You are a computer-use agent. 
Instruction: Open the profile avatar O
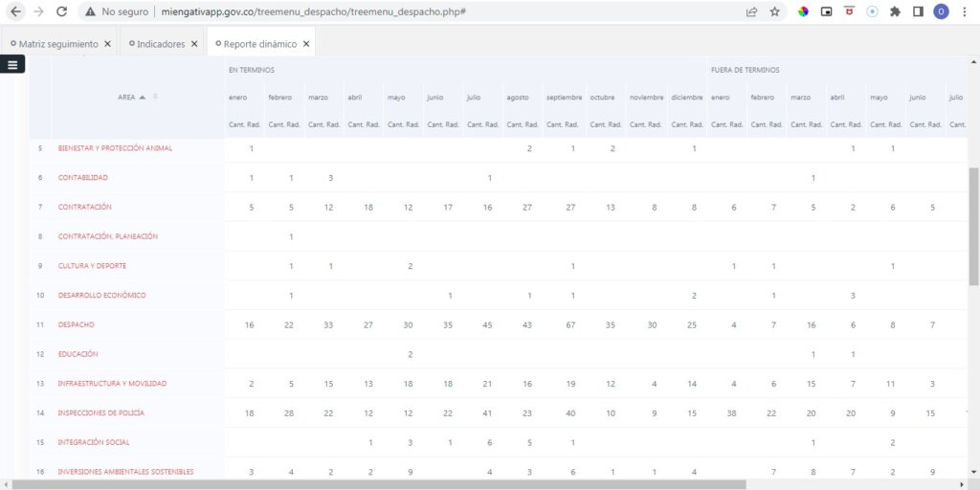click(x=942, y=11)
